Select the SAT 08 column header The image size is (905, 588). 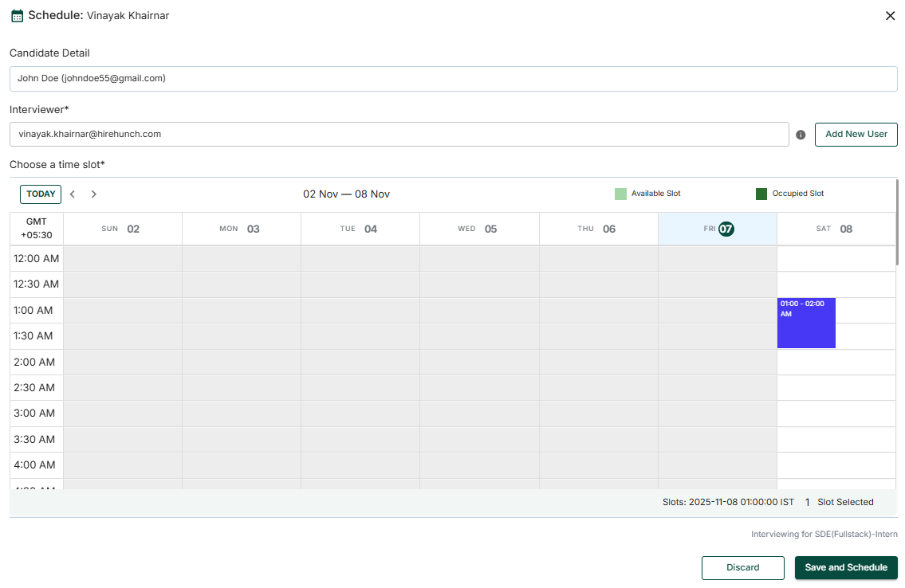(836, 229)
